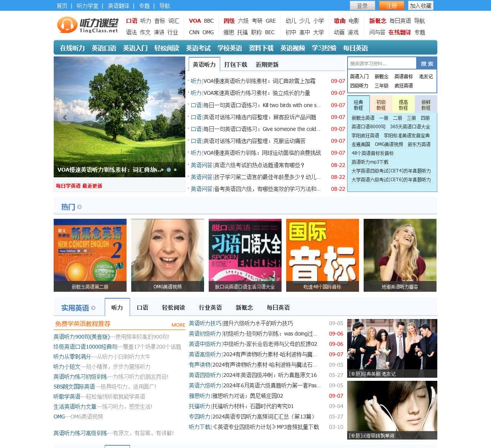
Task: Switch to the 口语 tab under 实用英语
Action: coord(142,307)
